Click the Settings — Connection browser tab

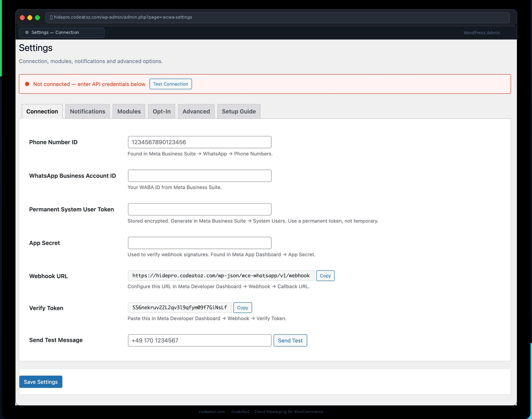tap(62, 33)
